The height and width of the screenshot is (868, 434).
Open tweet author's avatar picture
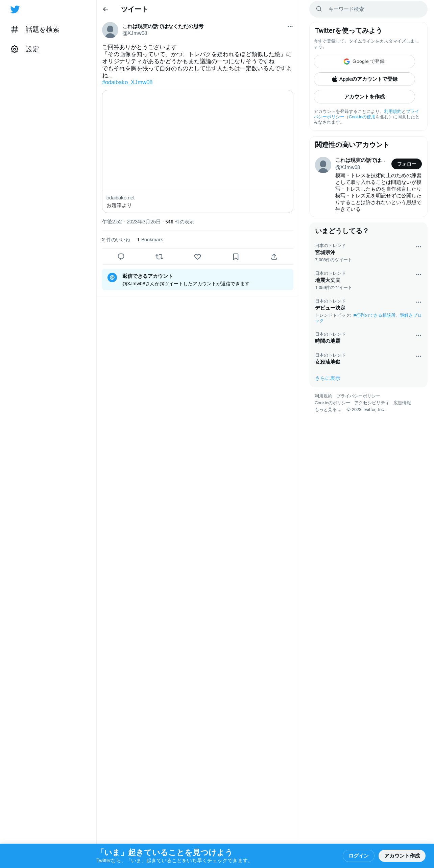point(110,30)
